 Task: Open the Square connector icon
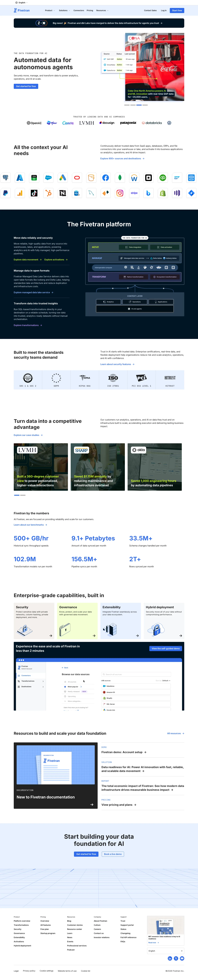pyautogui.click(x=148, y=178)
